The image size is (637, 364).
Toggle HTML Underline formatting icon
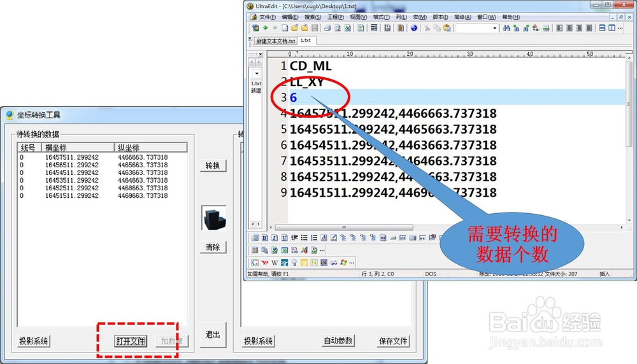[x=284, y=238]
